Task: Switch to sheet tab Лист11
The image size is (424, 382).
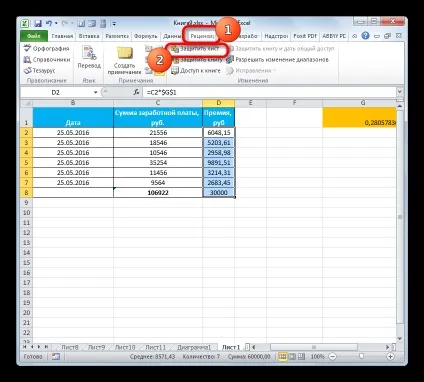Action: pos(155,347)
